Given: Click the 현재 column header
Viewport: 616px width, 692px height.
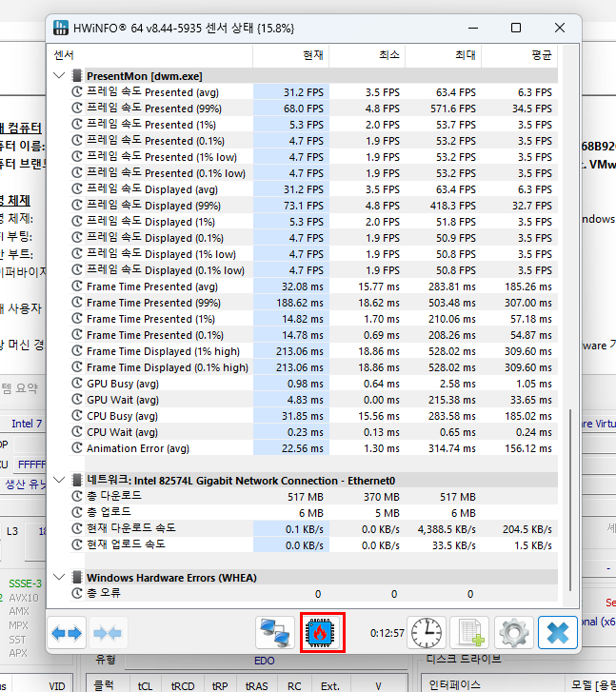Looking at the screenshot, I should pos(291,55).
